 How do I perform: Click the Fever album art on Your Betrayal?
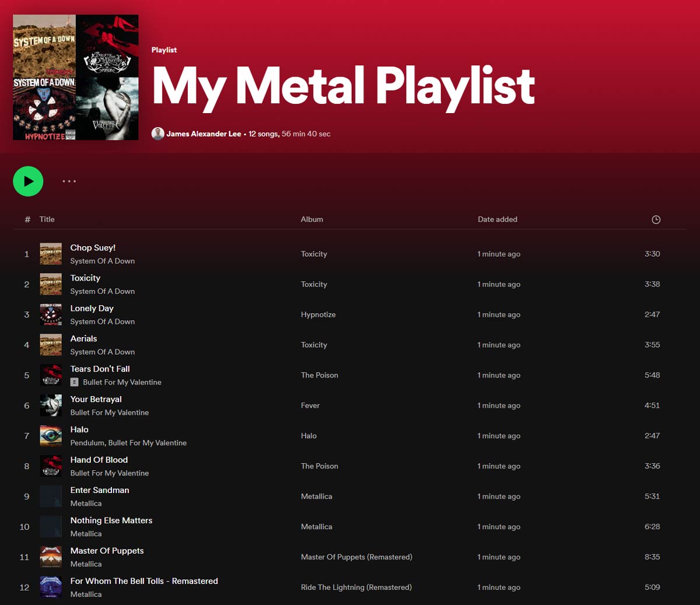click(51, 405)
